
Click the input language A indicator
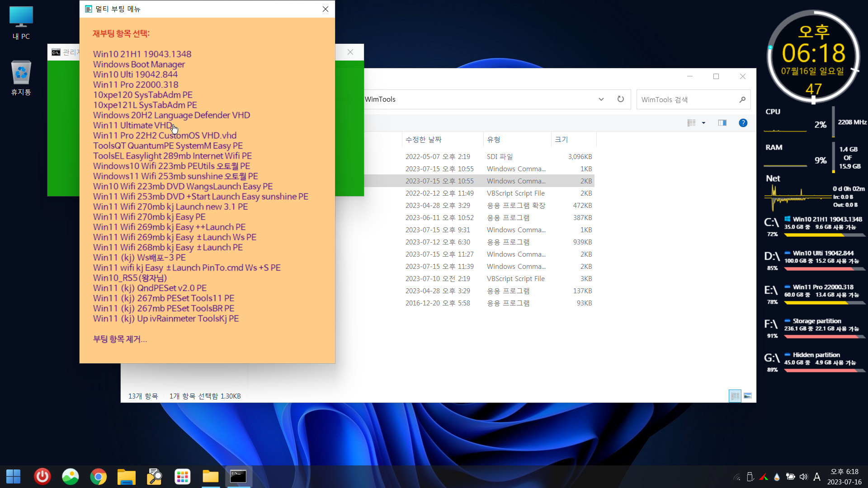pos(817,477)
